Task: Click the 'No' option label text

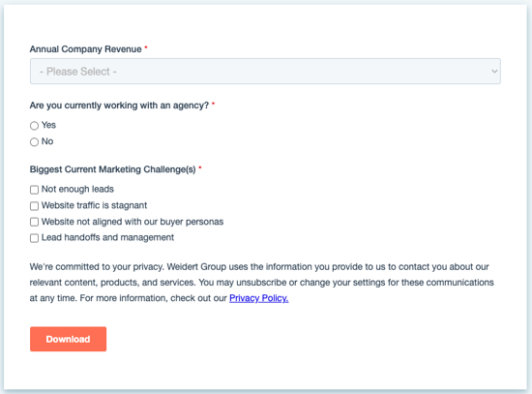Action: [47, 141]
